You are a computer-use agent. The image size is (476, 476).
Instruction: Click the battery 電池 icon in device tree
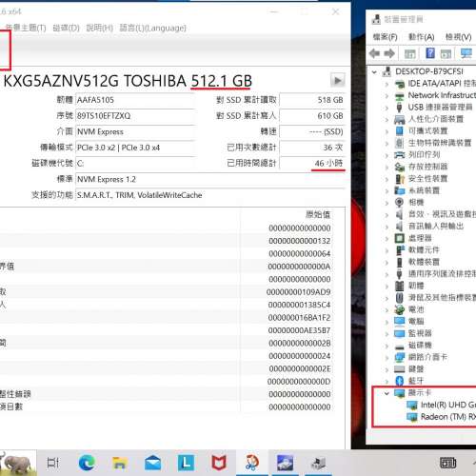click(400, 309)
